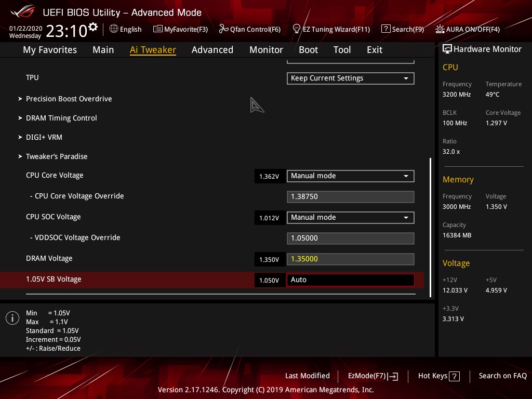
Task: Toggle AURA ON/OFF light icon
Action: point(440,29)
